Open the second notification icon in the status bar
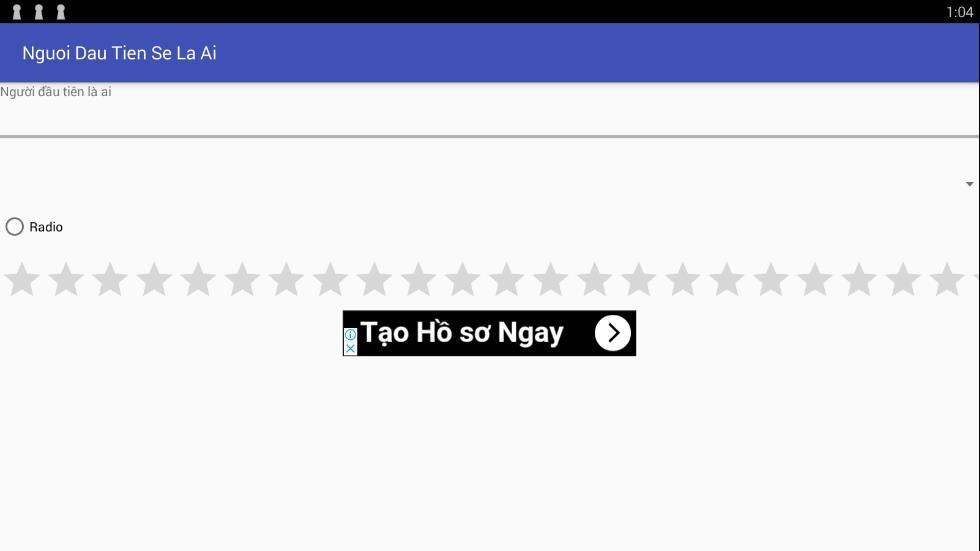The image size is (980, 551). pos(39,12)
